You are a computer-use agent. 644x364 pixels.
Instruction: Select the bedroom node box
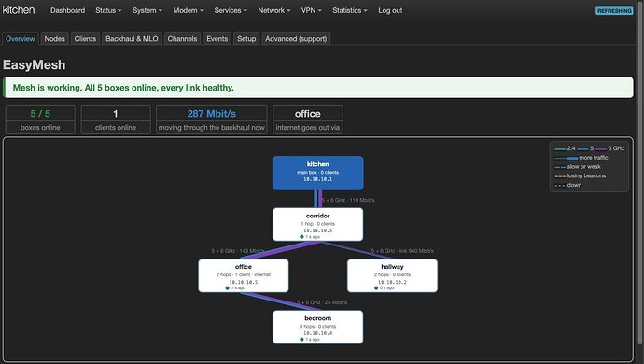318,327
